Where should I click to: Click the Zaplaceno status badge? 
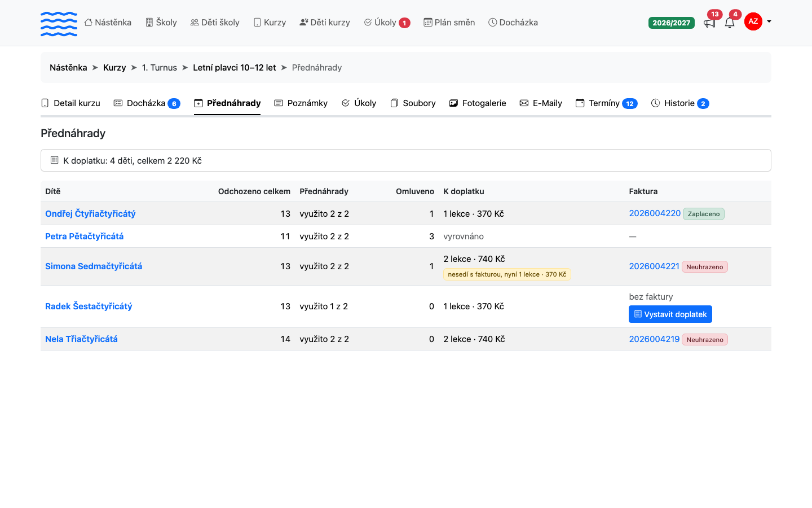704,214
